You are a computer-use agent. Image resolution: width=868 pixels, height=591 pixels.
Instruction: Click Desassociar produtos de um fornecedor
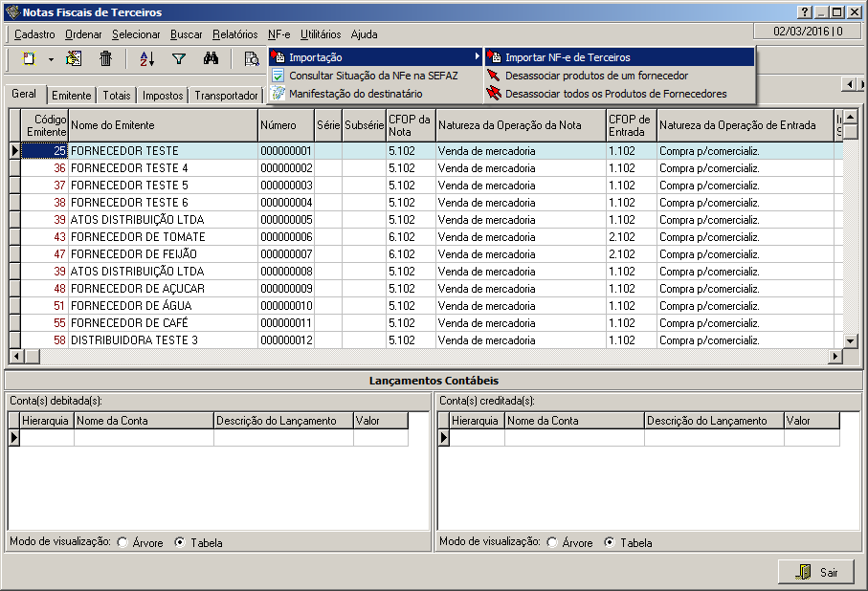tap(596, 76)
